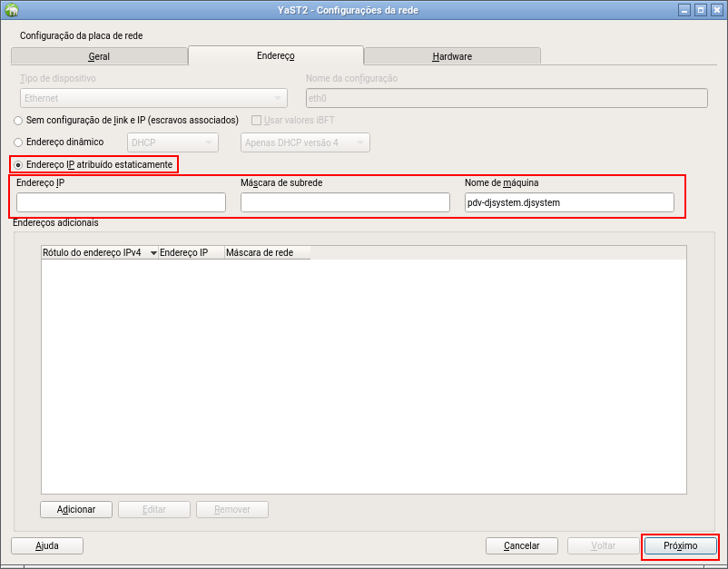Open help with the Ajuda button

(46, 546)
